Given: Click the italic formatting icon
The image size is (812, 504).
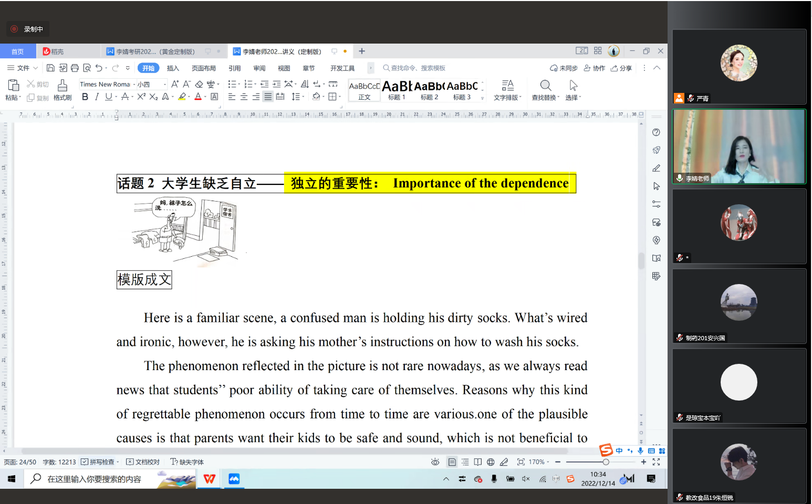Looking at the screenshot, I should [97, 97].
